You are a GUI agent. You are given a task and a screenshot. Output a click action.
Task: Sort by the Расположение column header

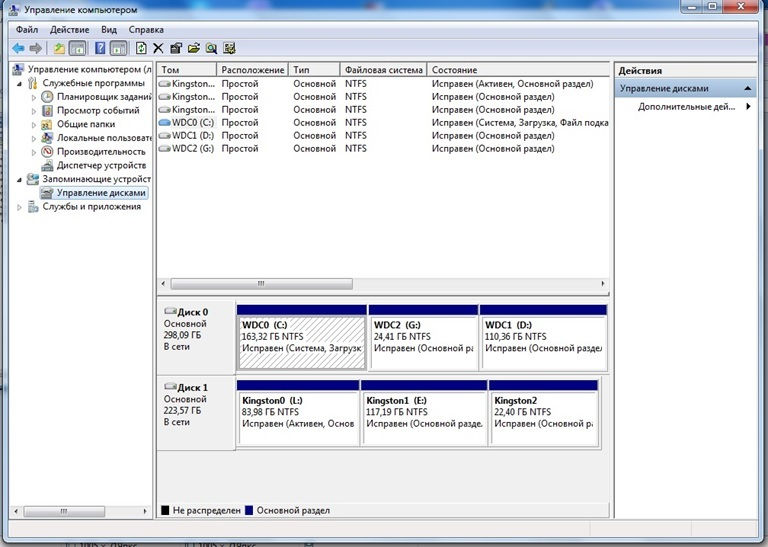coord(252,70)
